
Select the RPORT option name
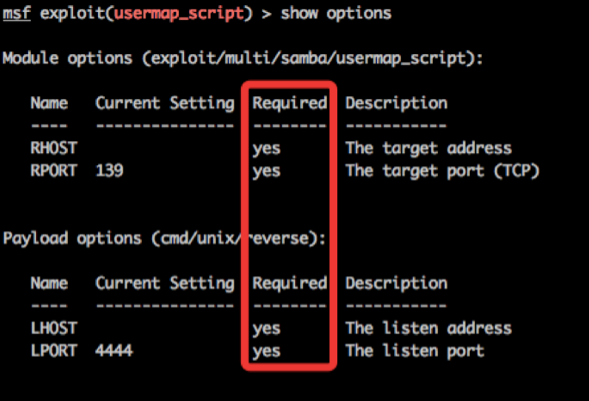[x=54, y=170]
